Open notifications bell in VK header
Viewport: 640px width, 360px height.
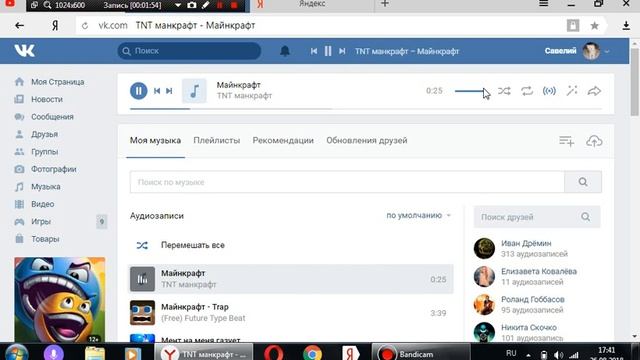(x=285, y=51)
